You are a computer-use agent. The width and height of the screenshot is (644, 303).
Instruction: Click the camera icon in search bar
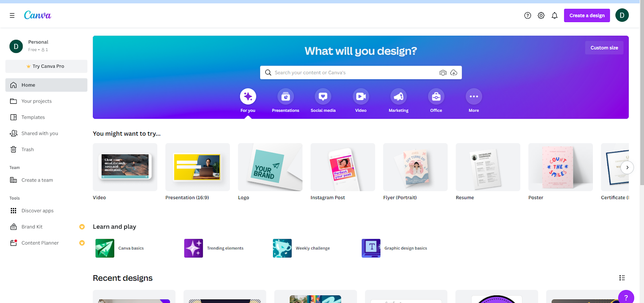pos(443,73)
